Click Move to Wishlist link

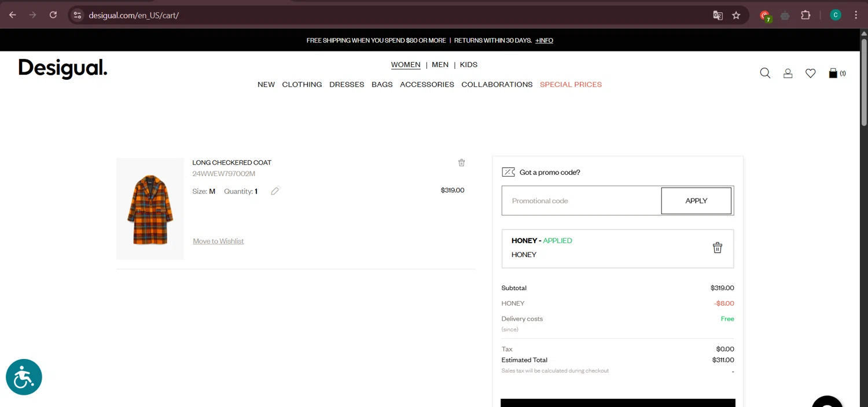(x=218, y=241)
